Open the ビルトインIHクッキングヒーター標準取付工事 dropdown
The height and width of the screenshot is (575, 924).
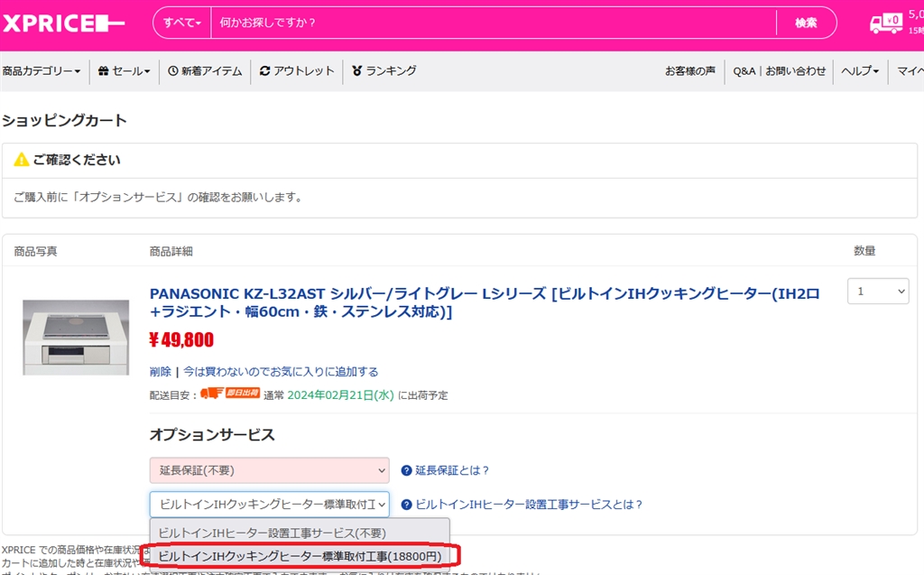point(269,505)
